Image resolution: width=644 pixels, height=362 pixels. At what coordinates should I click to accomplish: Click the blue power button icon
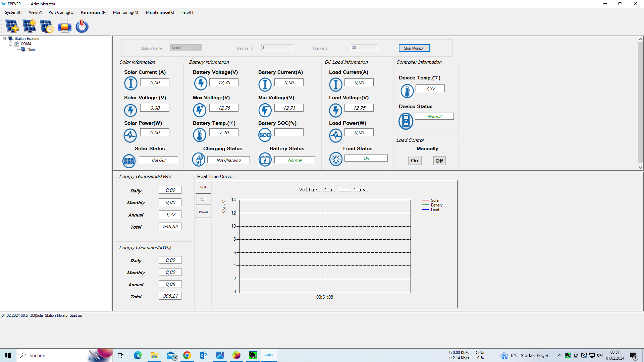tap(82, 26)
